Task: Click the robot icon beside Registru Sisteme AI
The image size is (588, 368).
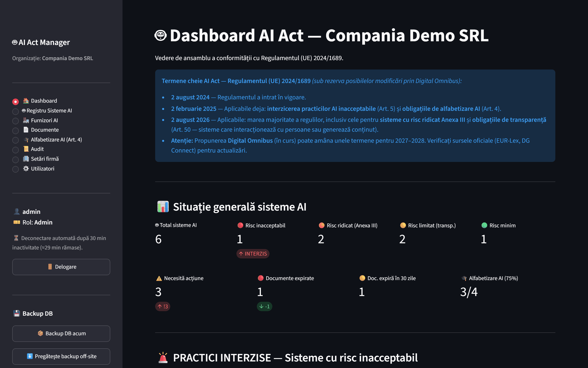Action: [24, 110]
